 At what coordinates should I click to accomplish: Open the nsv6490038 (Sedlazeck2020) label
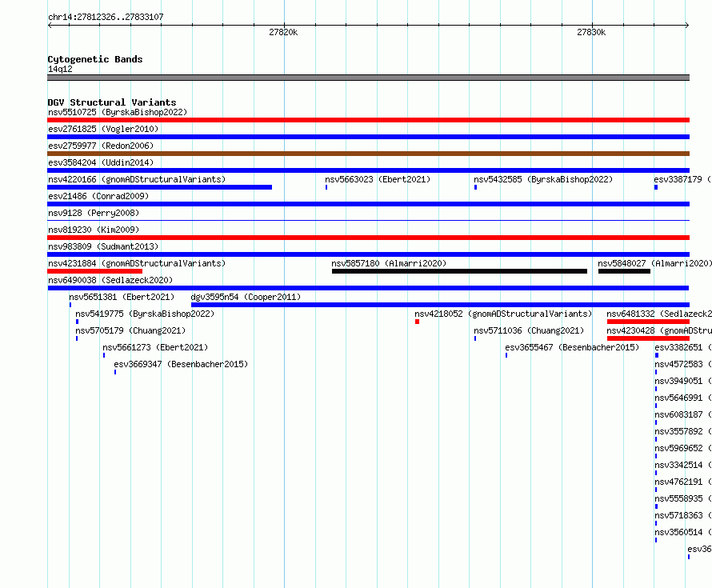pyautogui.click(x=110, y=280)
